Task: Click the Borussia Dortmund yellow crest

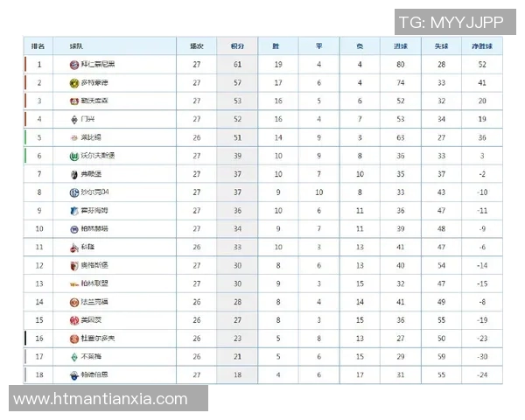Action: coord(74,83)
